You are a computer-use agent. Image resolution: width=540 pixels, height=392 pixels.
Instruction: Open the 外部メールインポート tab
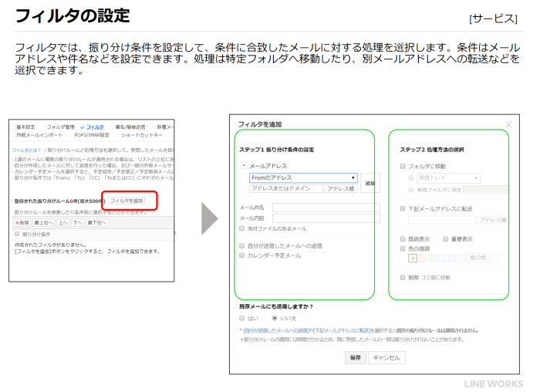[39, 135]
